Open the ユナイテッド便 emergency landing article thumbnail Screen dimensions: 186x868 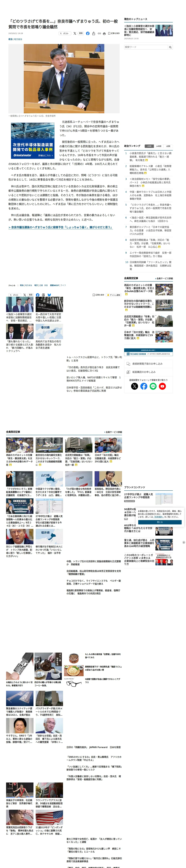20,698
